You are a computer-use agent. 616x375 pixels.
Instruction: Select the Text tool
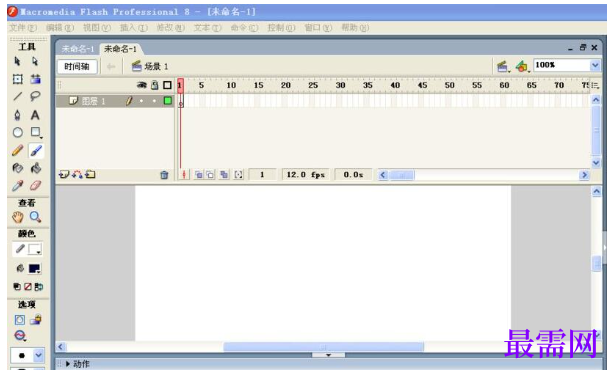35,115
